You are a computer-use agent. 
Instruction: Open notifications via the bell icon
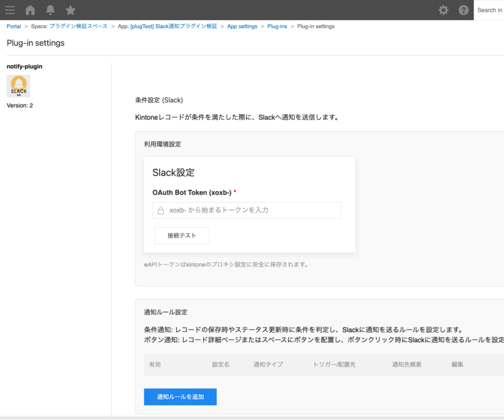(x=50, y=10)
